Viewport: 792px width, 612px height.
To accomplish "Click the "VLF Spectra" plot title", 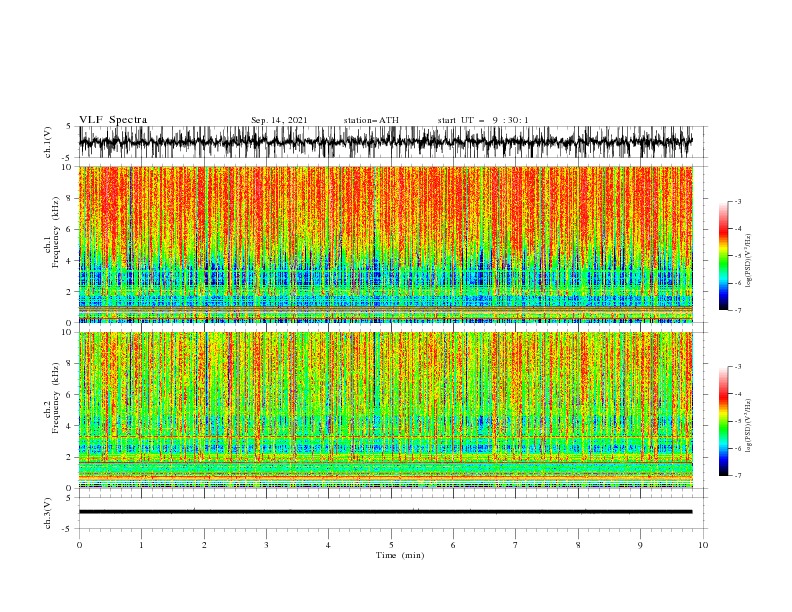I will click(x=113, y=120).
